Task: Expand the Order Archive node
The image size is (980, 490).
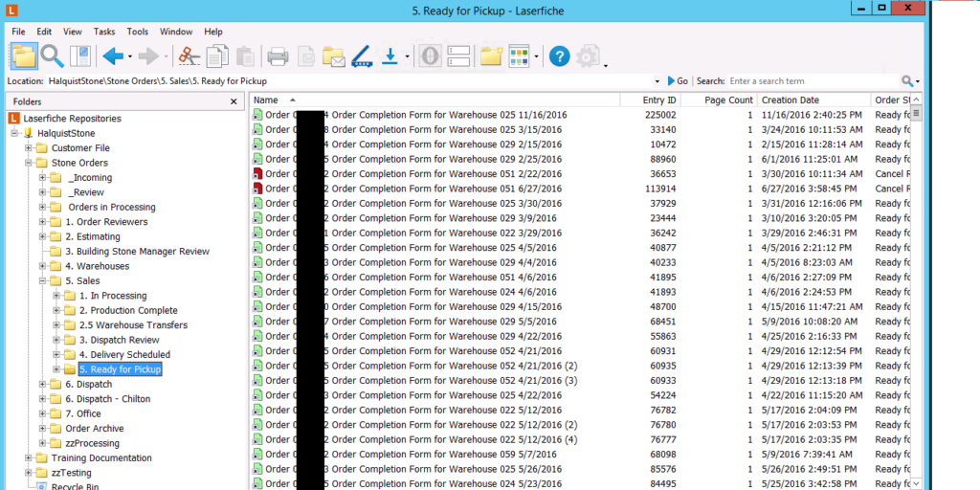Action: 42,429
